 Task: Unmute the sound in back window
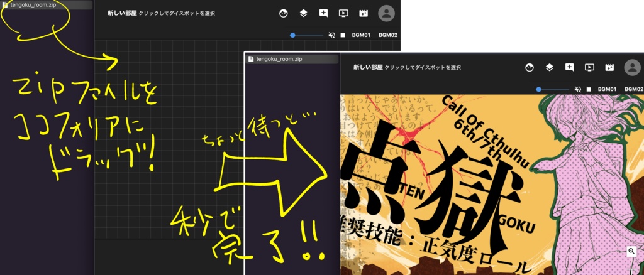pyautogui.click(x=332, y=35)
